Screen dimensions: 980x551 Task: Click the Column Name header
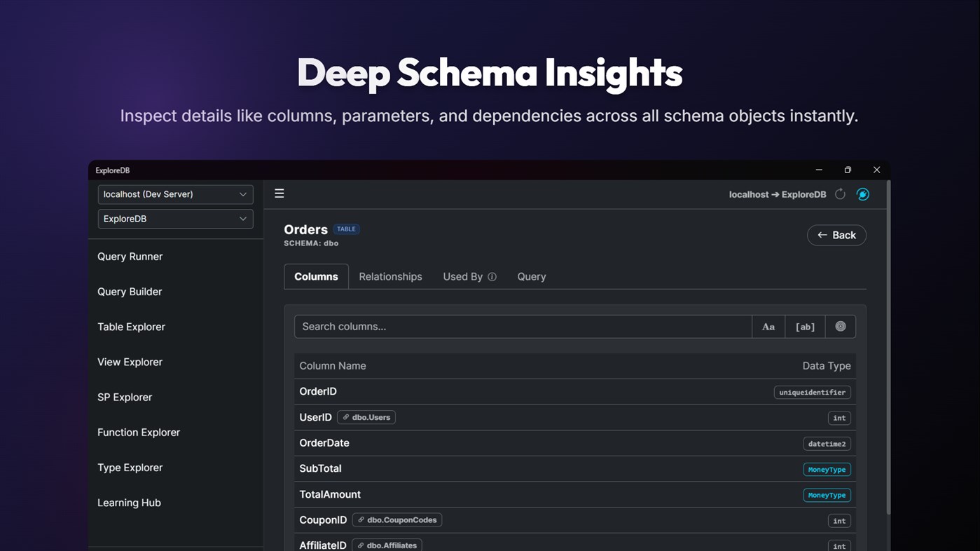332,366
